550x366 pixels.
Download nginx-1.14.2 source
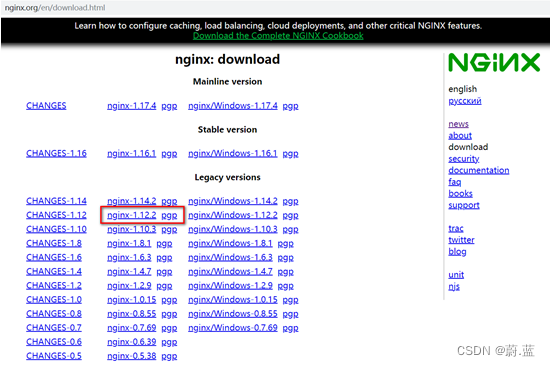[132, 201]
